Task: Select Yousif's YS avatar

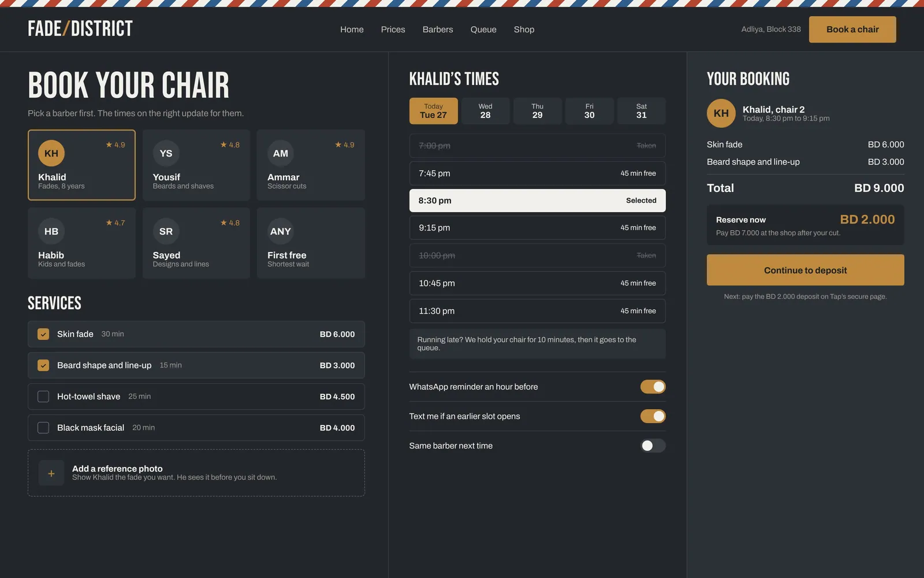Action: pyautogui.click(x=166, y=154)
